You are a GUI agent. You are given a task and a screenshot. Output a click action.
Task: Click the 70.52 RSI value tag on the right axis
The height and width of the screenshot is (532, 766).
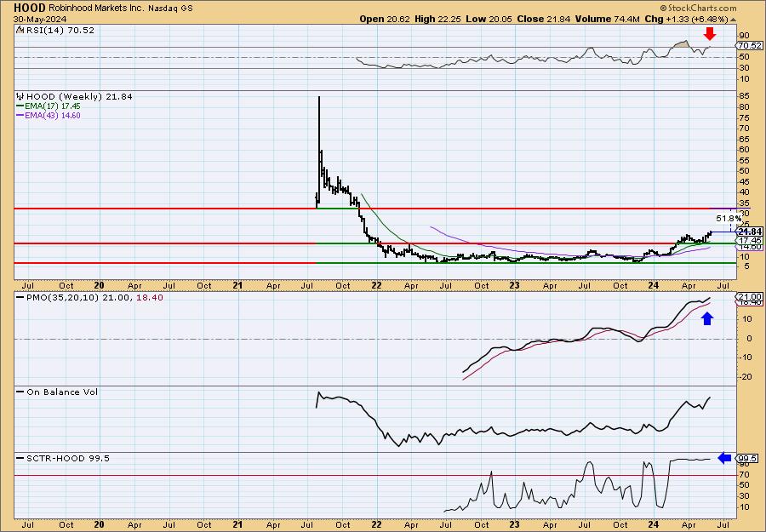tap(749, 45)
